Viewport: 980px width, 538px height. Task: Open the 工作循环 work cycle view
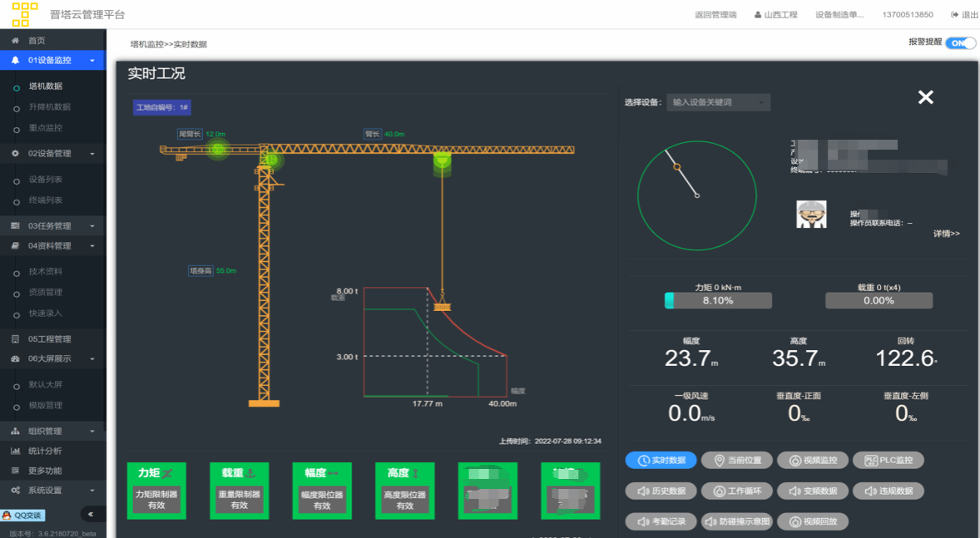pyautogui.click(x=737, y=491)
